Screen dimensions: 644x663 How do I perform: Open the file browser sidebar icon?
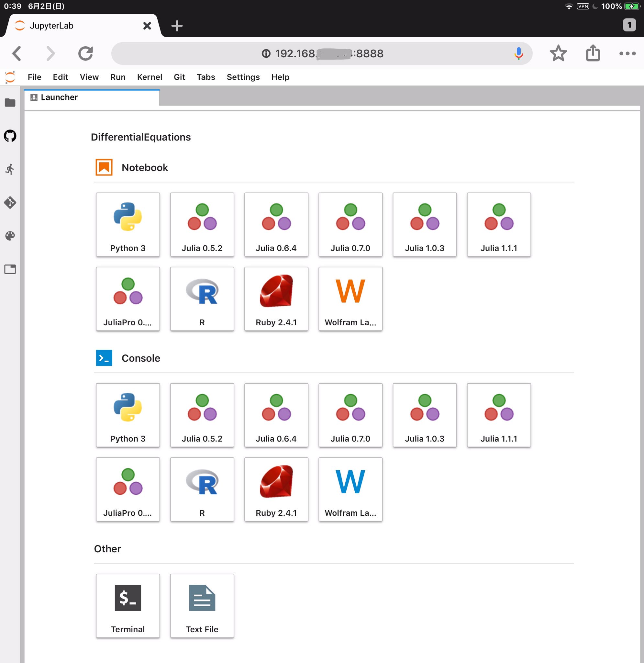[x=10, y=103]
